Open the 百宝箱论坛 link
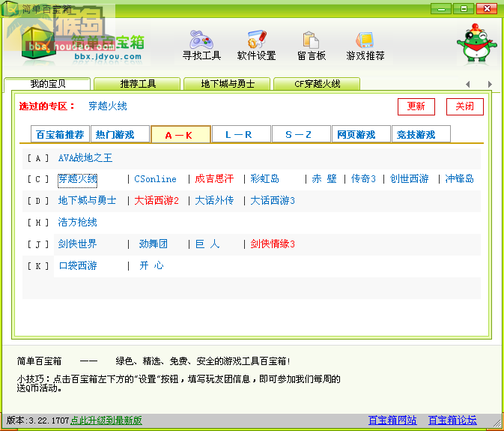 click(x=452, y=420)
